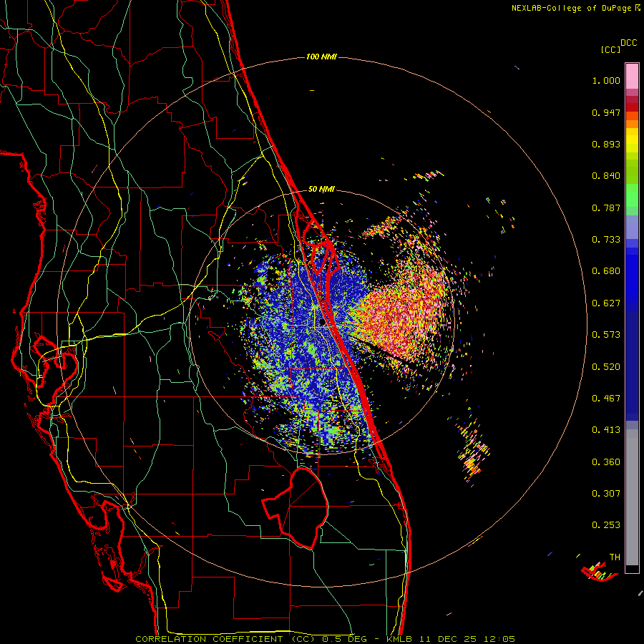Select the 0.307 legend value
Viewport: 644px width, 644px height.
(606, 494)
